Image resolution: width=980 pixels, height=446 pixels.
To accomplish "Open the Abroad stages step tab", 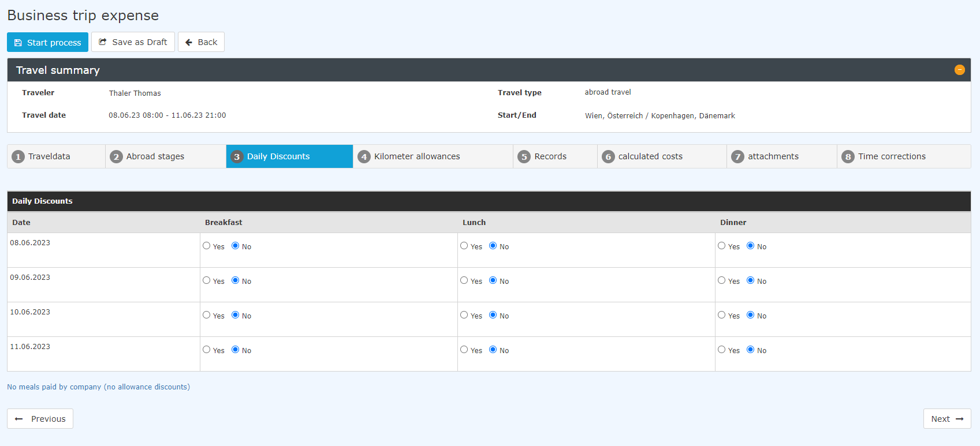I will 166,156.
